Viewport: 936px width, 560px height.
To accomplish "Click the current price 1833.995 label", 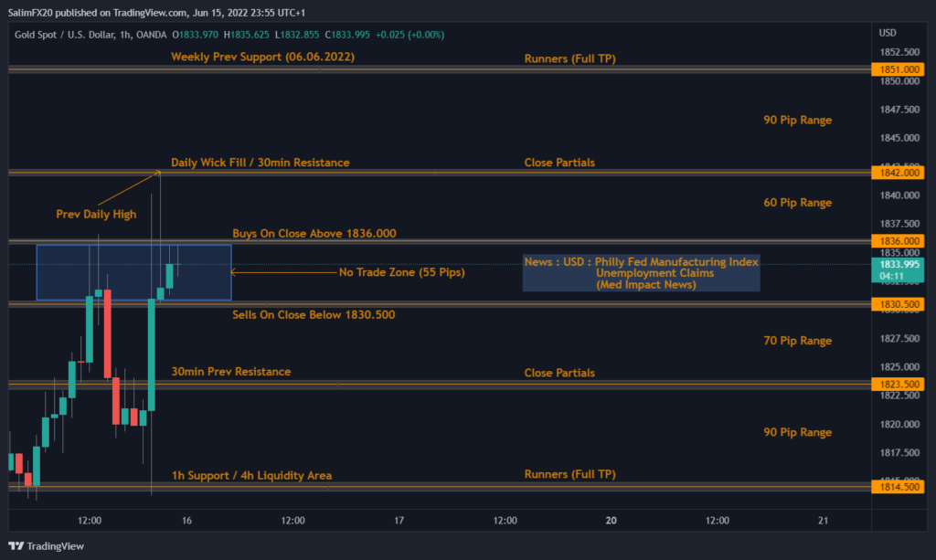I will click(x=899, y=264).
